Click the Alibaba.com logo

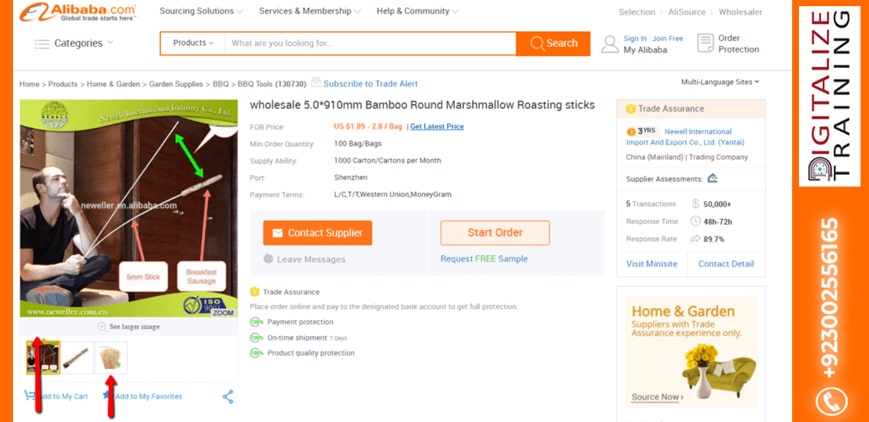(78, 12)
